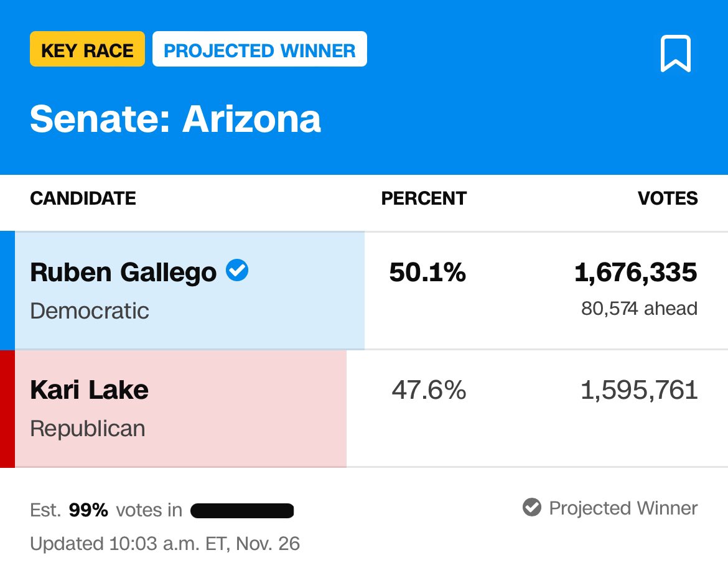The height and width of the screenshot is (578, 728).
Task: Click Kari Lake's 1,595,761 vote total
Action: 639,390
